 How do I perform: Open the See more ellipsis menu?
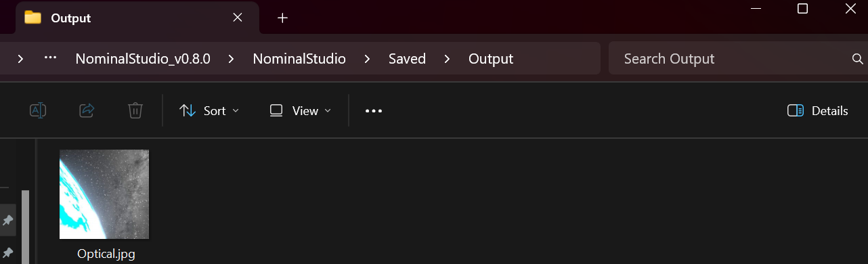(374, 111)
